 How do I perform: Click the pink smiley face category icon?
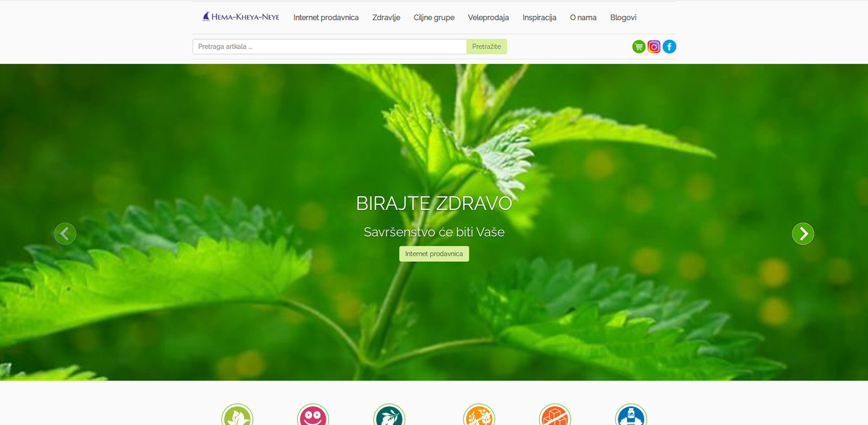tap(313, 415)
